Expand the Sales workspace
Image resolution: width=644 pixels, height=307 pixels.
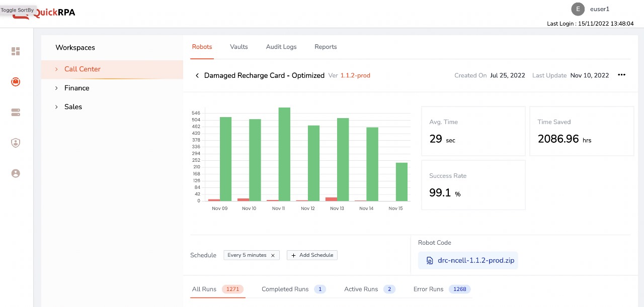[x=73, y=107]
